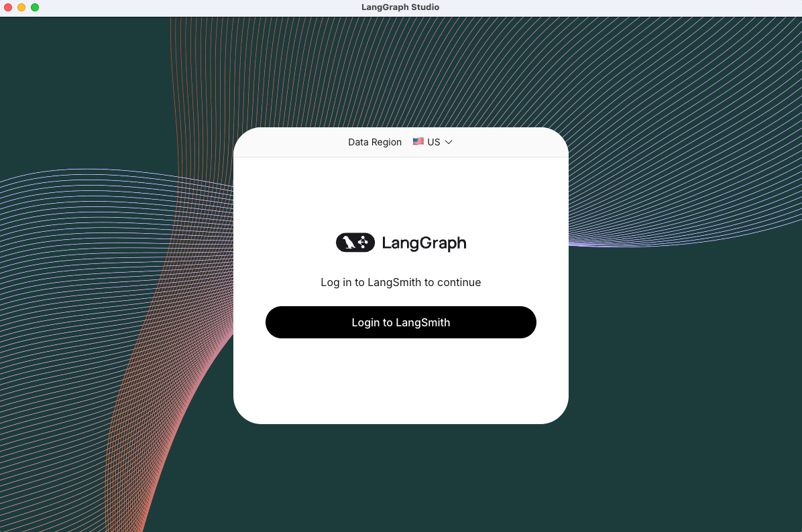Minimize the window with the yellow button

21,7
